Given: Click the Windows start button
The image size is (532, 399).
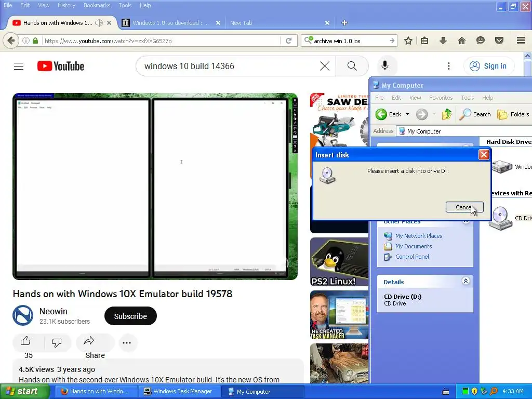Looking at the screenshot, I should pyautogui.click(x=25, y=391).
